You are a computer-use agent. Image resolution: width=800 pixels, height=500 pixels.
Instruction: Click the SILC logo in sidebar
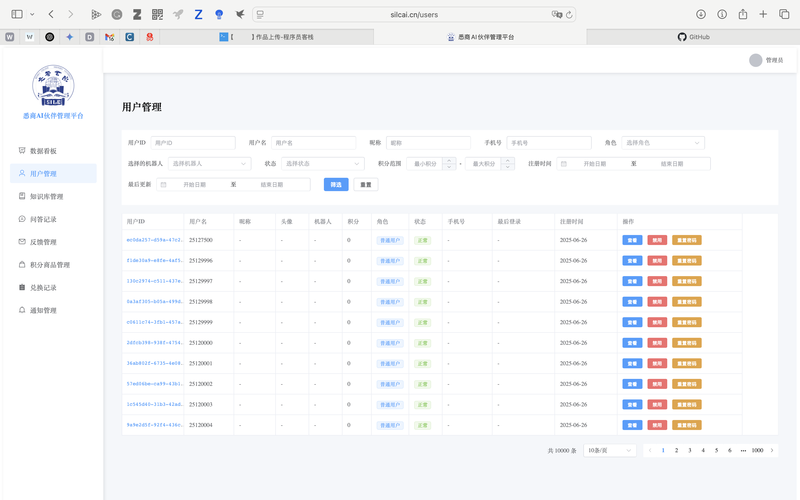[53, 85]
